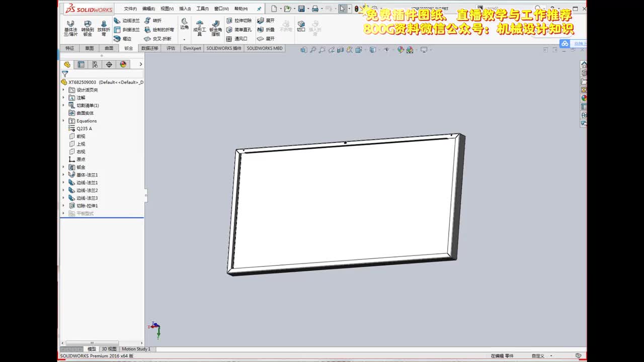Switch to the 3D 视图 bottom tab
This screenshot has width=644, height=362.
pos(109,349)
